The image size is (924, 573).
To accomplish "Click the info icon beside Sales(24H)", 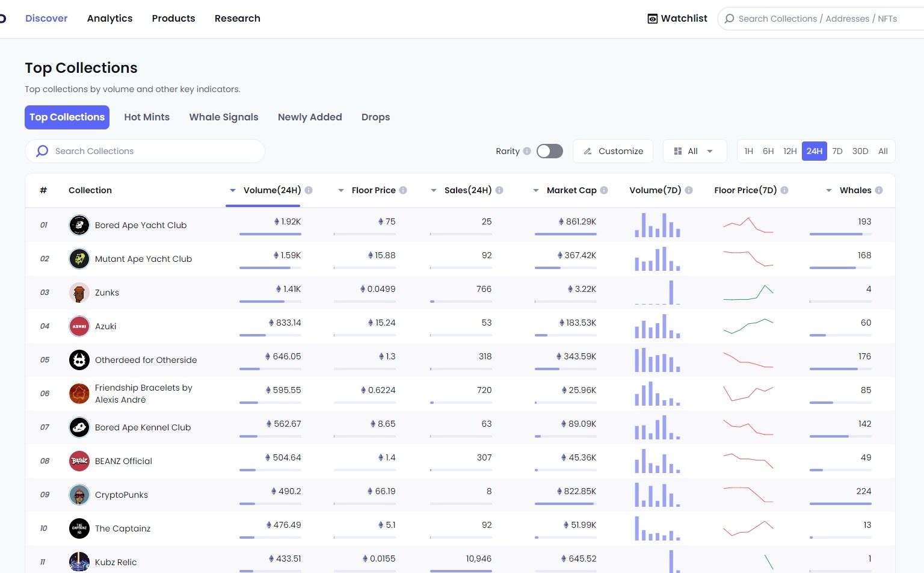I will (499, 190).
